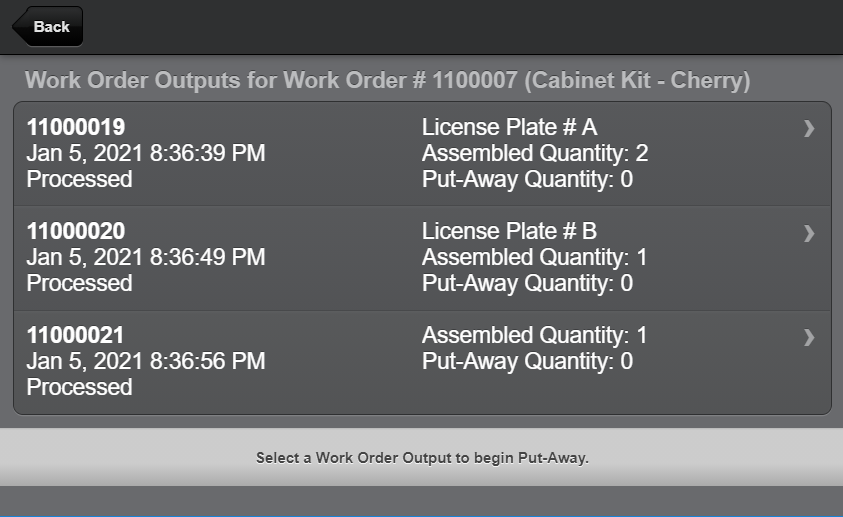Click Assembled Quantity: 2 text
Image resolution: width=843 pixels, height=517 pixels.
tap(535, 153)
